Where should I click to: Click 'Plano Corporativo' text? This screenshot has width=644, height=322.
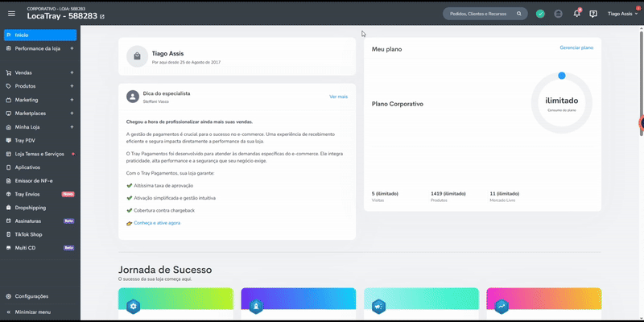pyautogui.click(x=397, y=104)
